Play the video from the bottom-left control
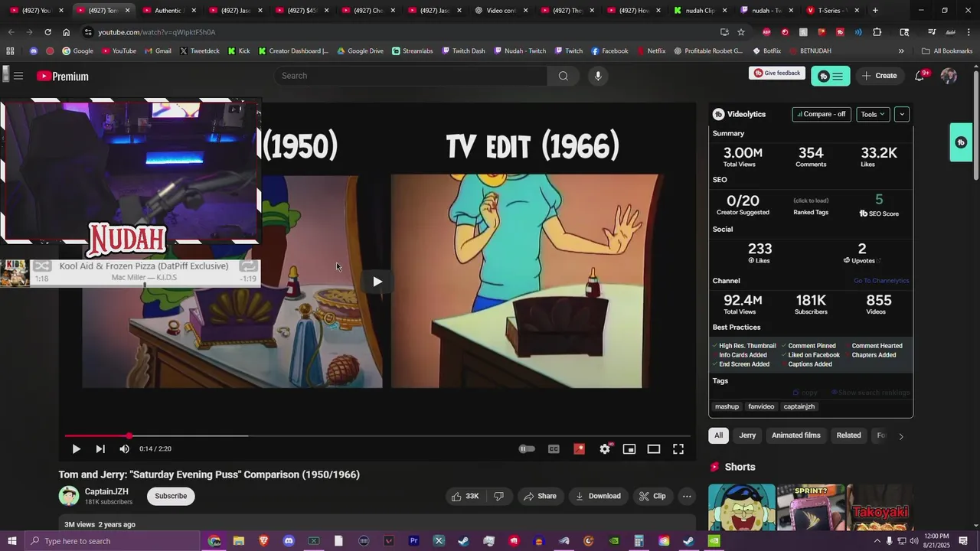 click(x=76, y=449)
